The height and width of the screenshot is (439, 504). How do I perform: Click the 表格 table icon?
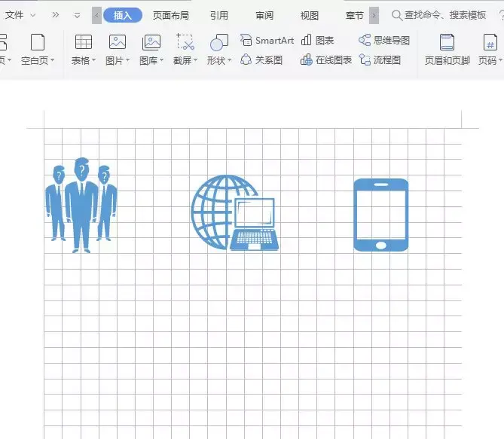pyautogui.click(x=84, y=41)
